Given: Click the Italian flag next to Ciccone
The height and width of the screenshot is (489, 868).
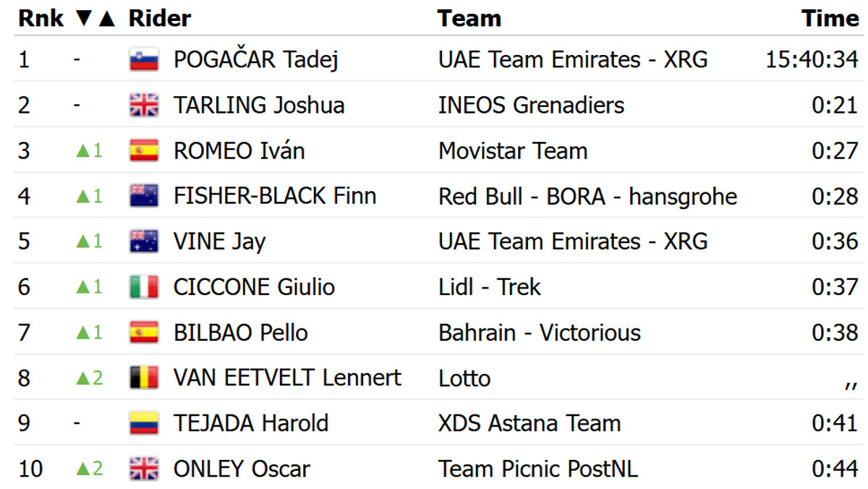Looking at the screenshot, I should point(144,287).
